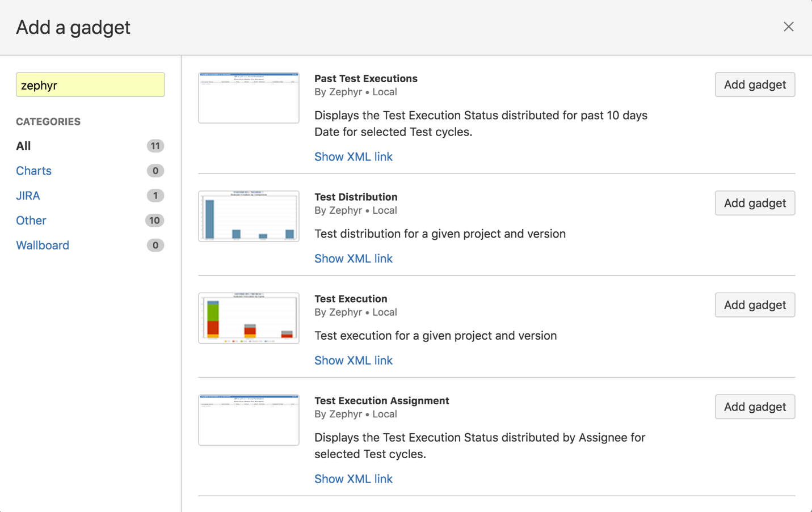The height and width of the screenshot is (512, 812).
Task: Click the Other category count badge 10
Action: click(x=154, y=221)
